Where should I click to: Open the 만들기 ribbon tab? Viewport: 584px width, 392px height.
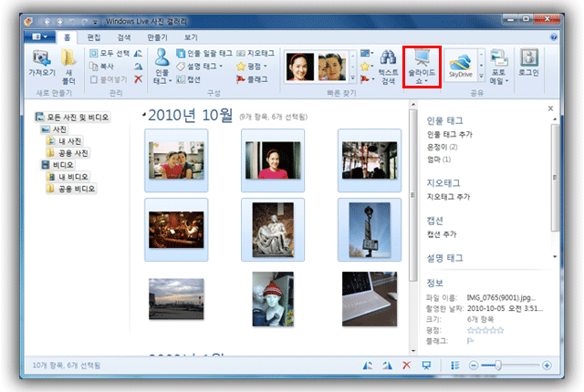[157, 37]
